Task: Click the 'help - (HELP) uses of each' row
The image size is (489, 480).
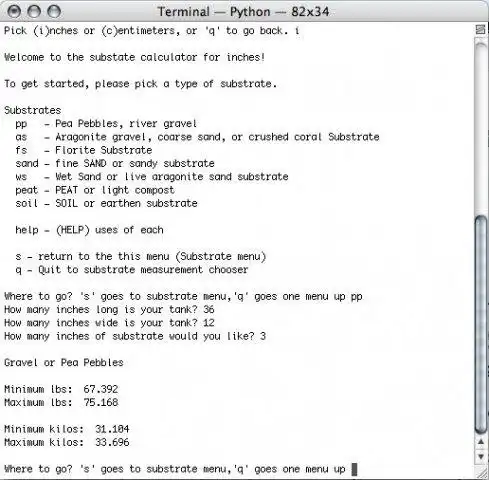Action: (x=89, y=230)
